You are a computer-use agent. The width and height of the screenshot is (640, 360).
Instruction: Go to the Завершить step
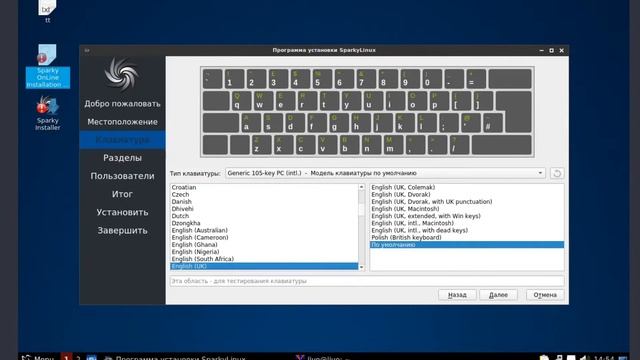pyautogui.click(x=122, y=231)
